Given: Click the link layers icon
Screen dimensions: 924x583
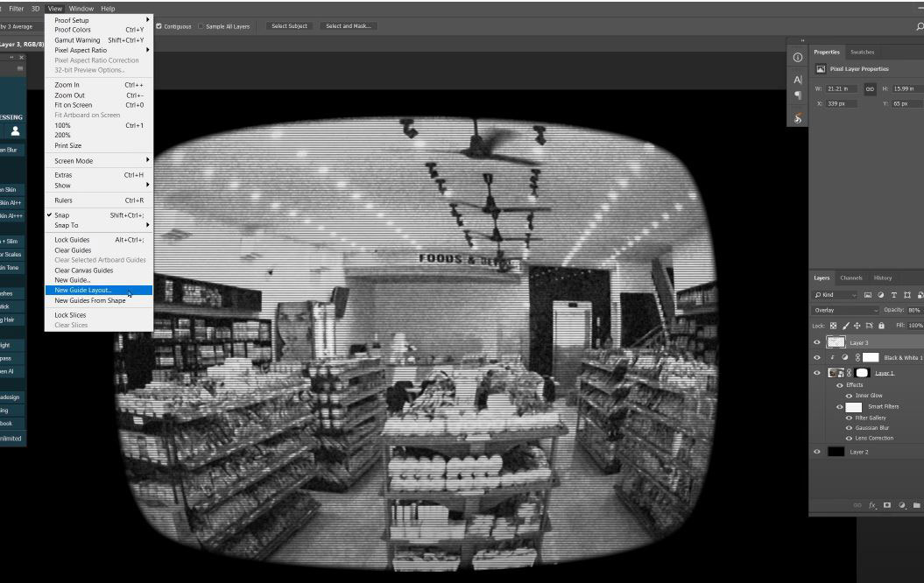Looking at the screenshot, I should click(857, 505).
